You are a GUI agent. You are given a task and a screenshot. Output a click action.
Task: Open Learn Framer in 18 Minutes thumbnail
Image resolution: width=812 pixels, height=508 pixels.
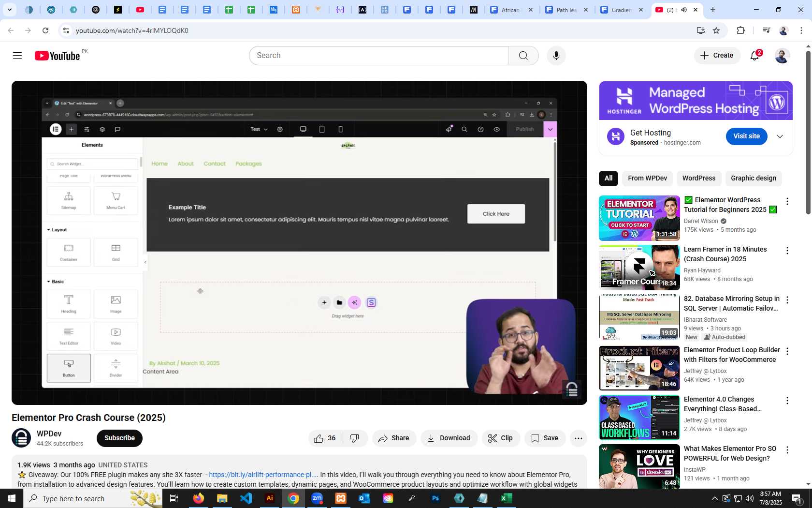639,268
